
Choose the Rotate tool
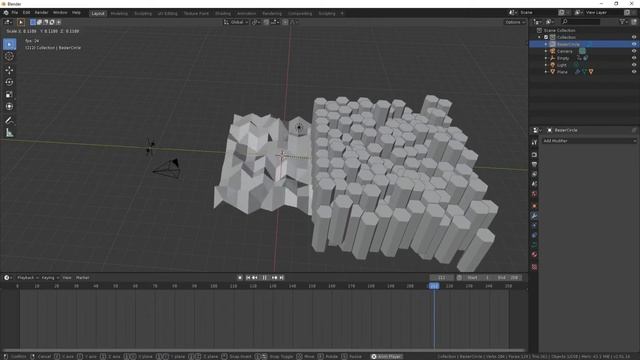[x=9, y=82]
